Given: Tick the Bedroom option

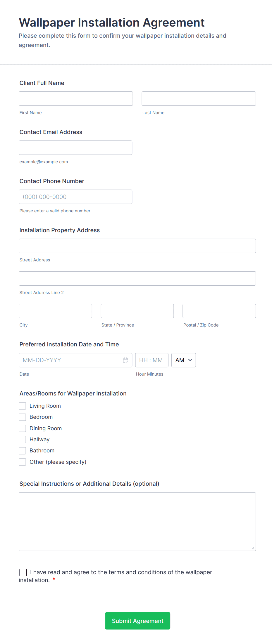Looking at the screenshot, I should click(23, 417).
